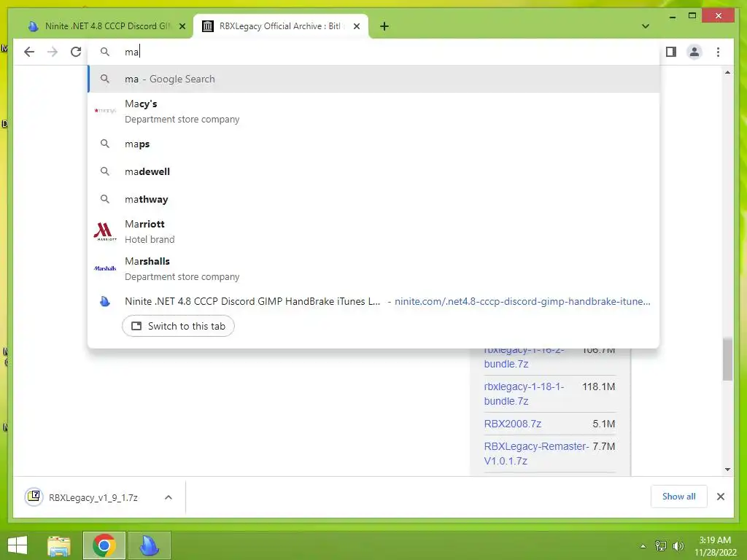Click the magnifier icon beside 'mathway'

(105, 199)
